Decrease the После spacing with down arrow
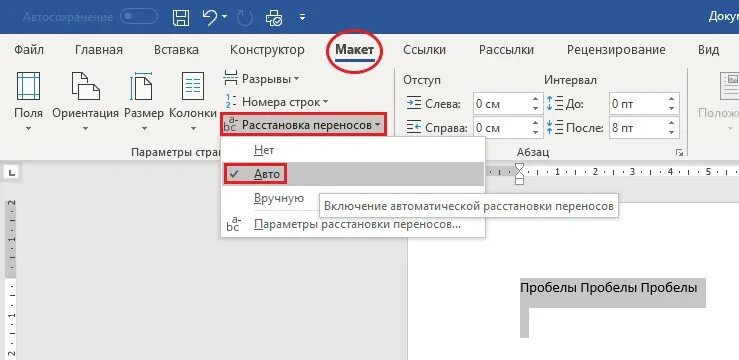Viewport: 739px width, 360px height. [671, 133]
